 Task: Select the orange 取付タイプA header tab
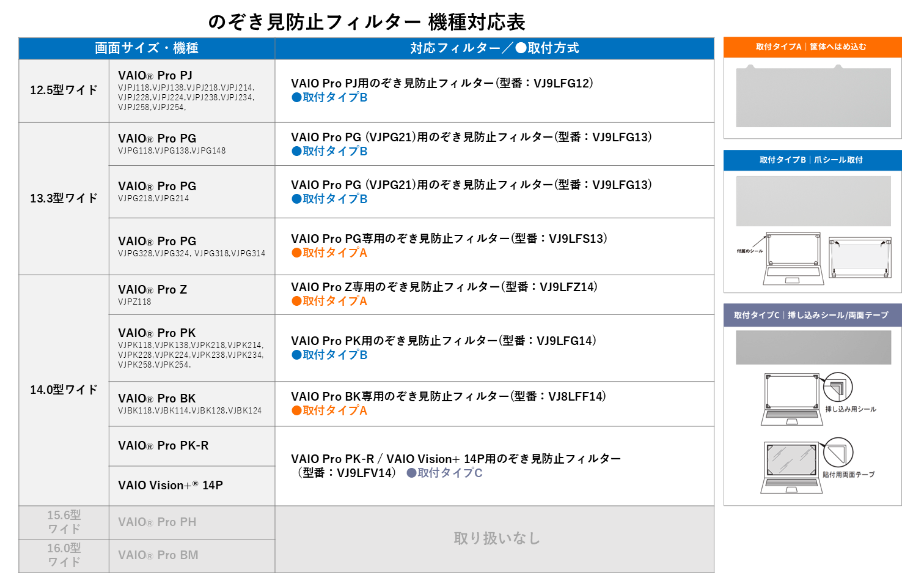click(x=812, y=47)
